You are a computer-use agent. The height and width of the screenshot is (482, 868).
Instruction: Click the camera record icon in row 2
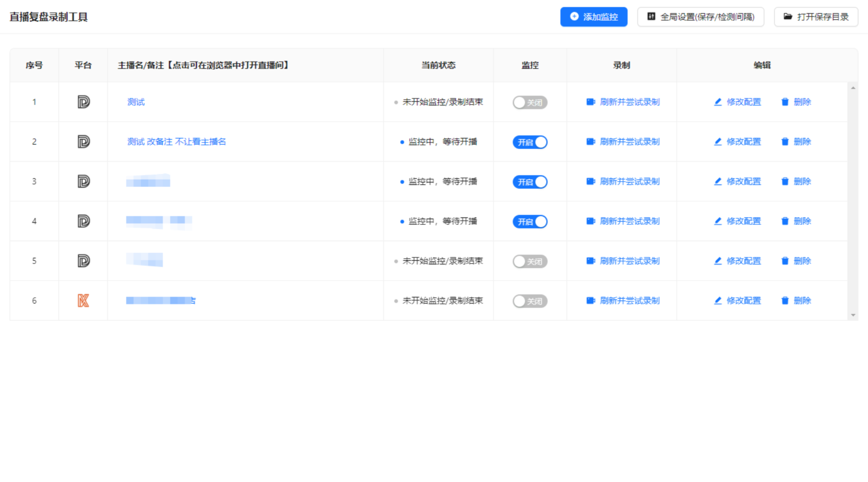pyautogui.click(x=590, y=142)
